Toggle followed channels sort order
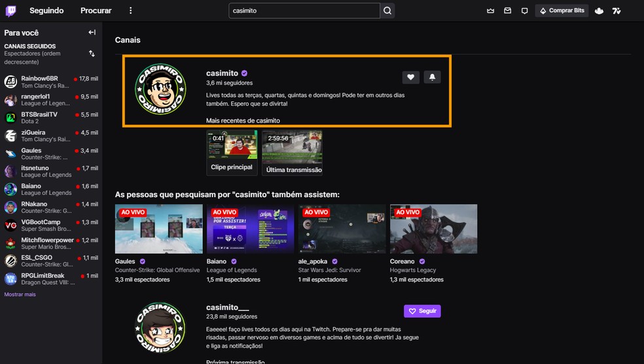 click(x=92, y=54)
